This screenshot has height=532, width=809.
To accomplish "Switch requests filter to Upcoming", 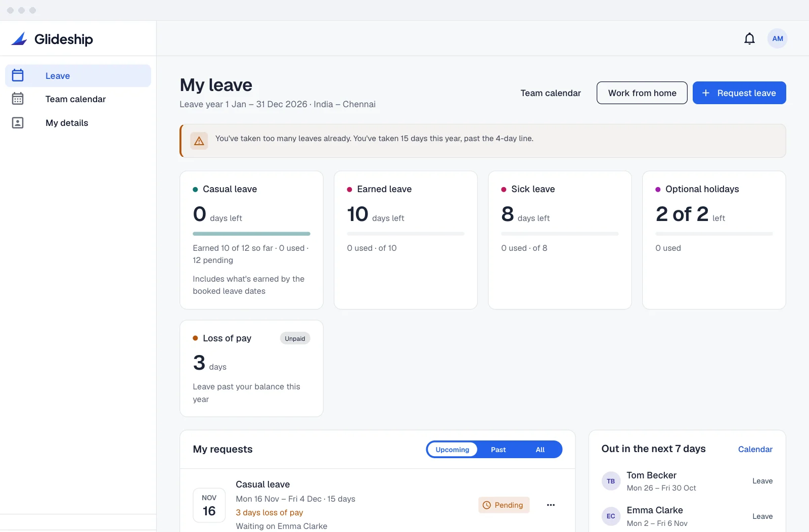I will click(453, 450).
